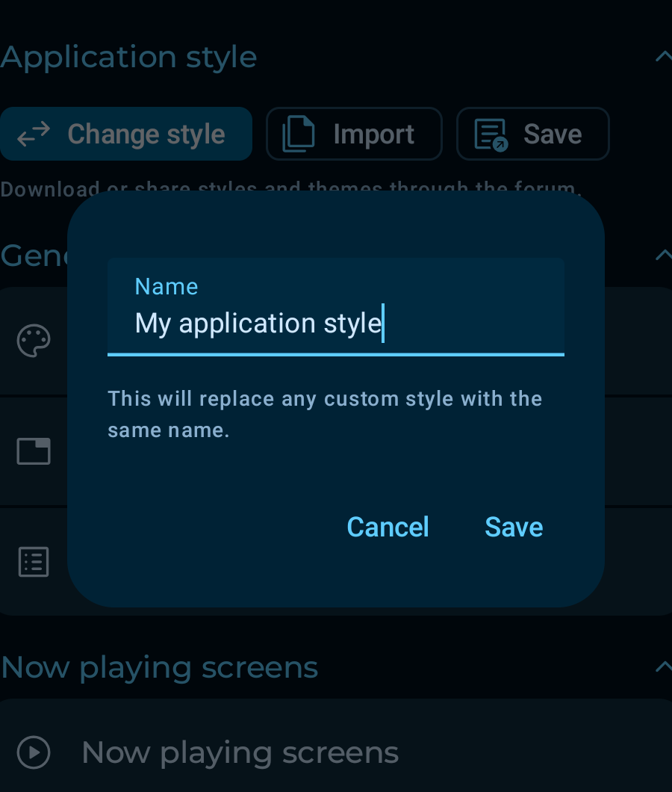Click the save-style icon beside the top Save label
This screenshot has width=672, height=792.
coord(491,134)
